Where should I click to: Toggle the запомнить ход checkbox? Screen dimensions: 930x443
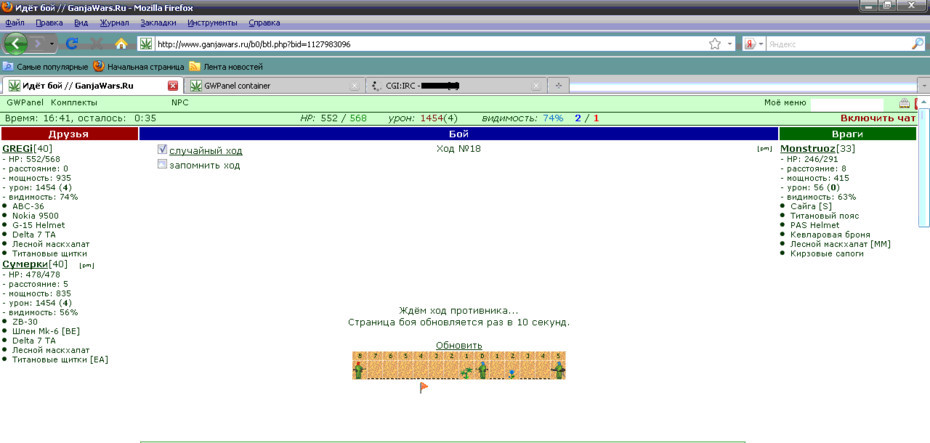pos(163,164)
